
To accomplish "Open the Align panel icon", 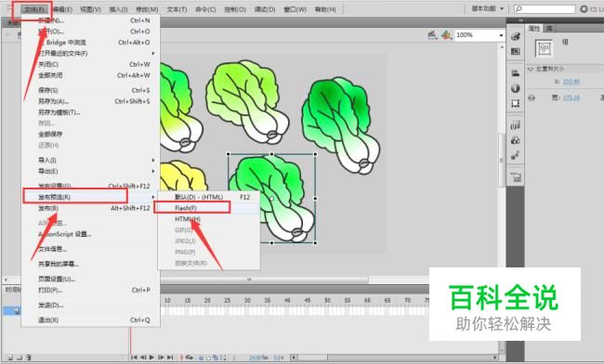I will (x=516, y=73).
